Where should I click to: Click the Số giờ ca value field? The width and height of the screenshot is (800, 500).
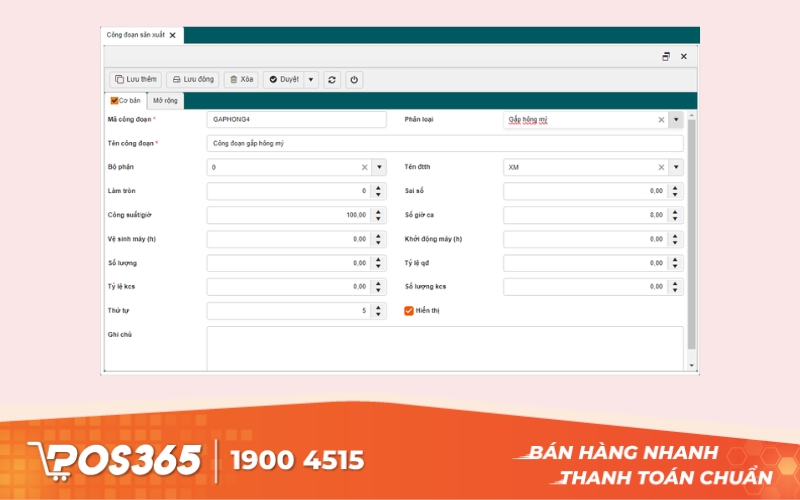tap(586, 215)
